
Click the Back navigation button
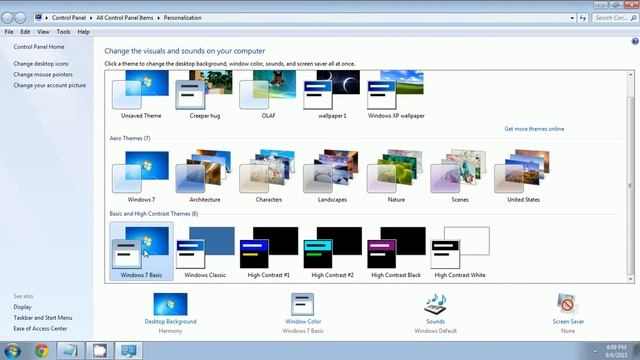(x=7, y=18)
